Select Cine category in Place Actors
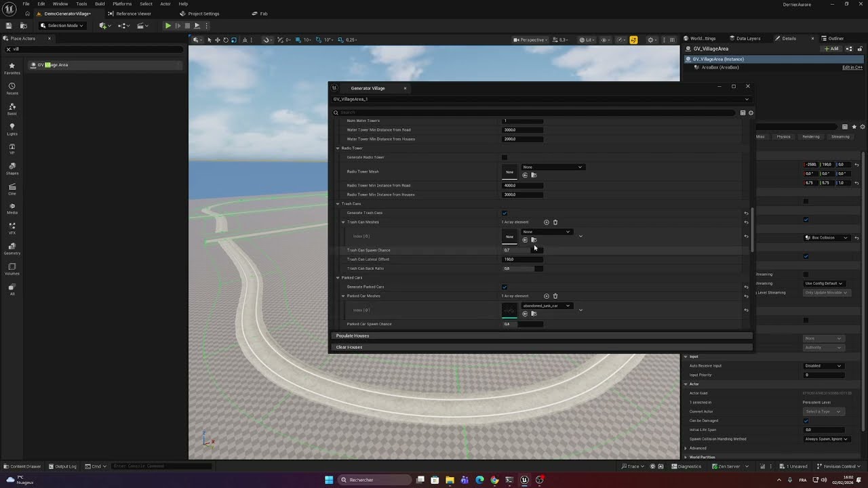Screen dimensions: 868x488 click(12, 189)
